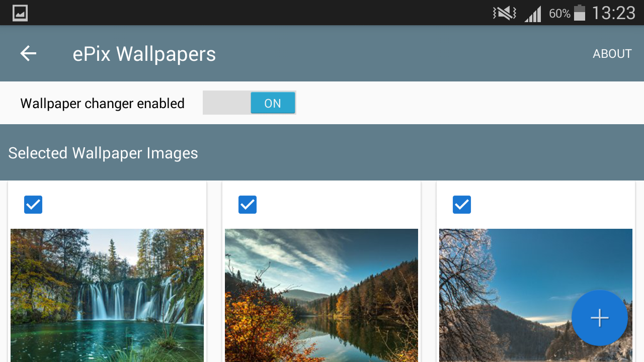Open the waterfall wallpaper thumbnail
The width and height of the screenshot is (644, 362).
(107, 295)
